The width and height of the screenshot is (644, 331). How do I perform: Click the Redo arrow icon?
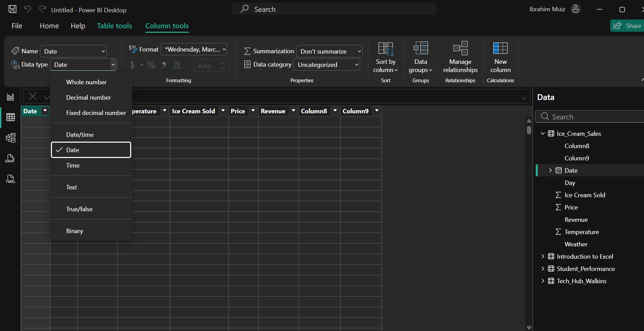pos(43,9)
